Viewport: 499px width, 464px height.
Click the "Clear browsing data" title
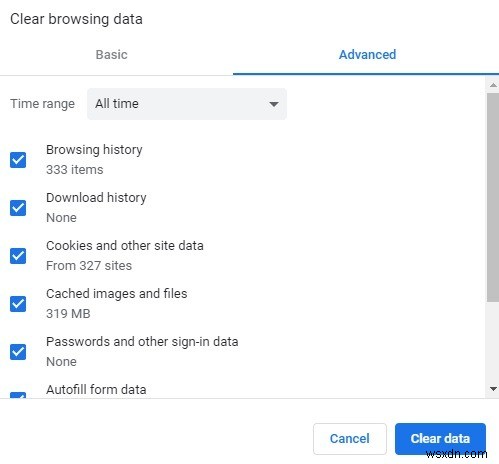(x=76, y=19)
